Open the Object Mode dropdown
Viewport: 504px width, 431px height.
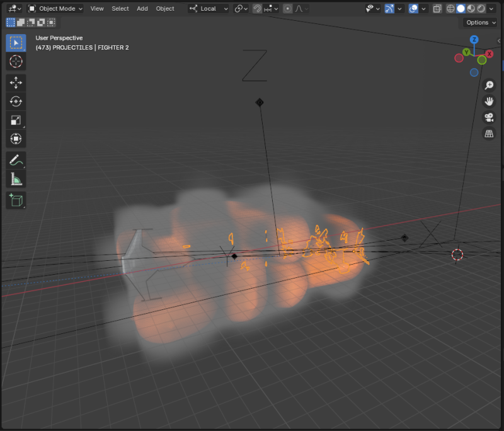[x=55, y=9]
